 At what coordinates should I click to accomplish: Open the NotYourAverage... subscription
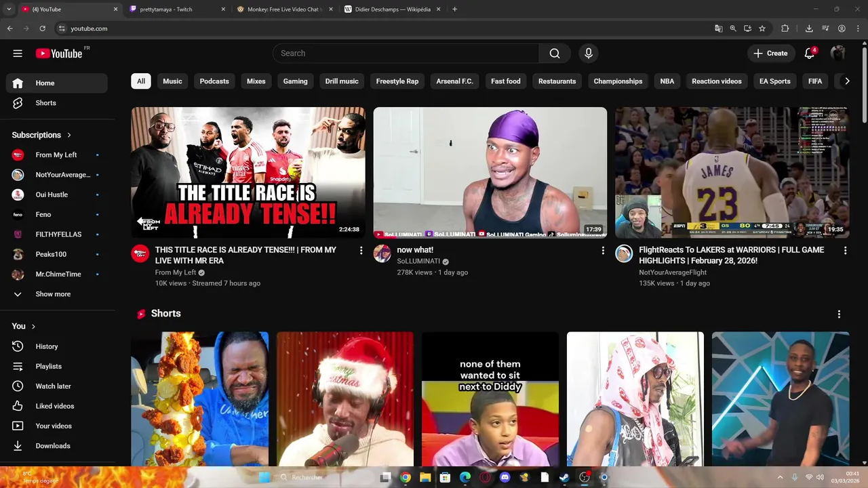pos(57,175)
